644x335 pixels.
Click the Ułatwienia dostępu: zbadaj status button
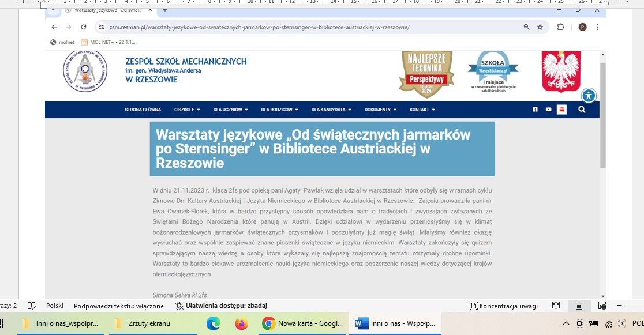221,306
